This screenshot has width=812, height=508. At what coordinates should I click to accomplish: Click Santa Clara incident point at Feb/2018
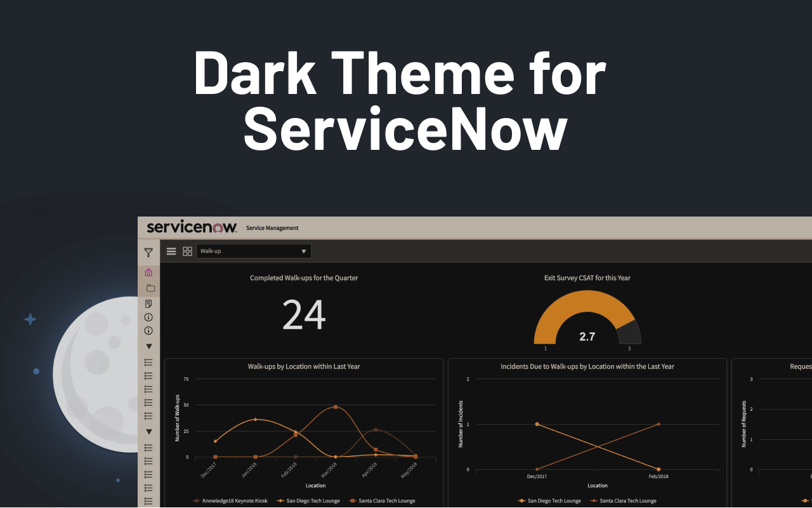(658, 424)
